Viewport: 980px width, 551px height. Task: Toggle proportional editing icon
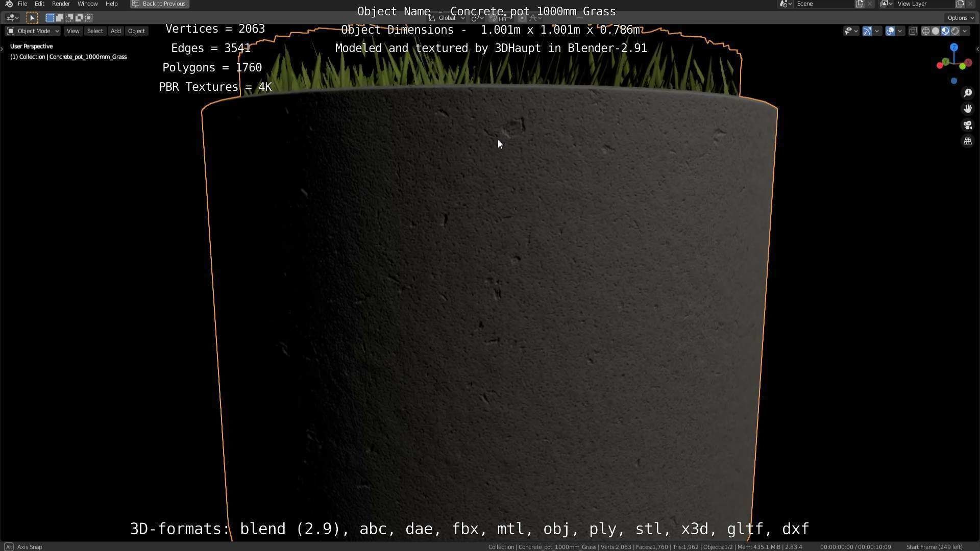(522, 18)
